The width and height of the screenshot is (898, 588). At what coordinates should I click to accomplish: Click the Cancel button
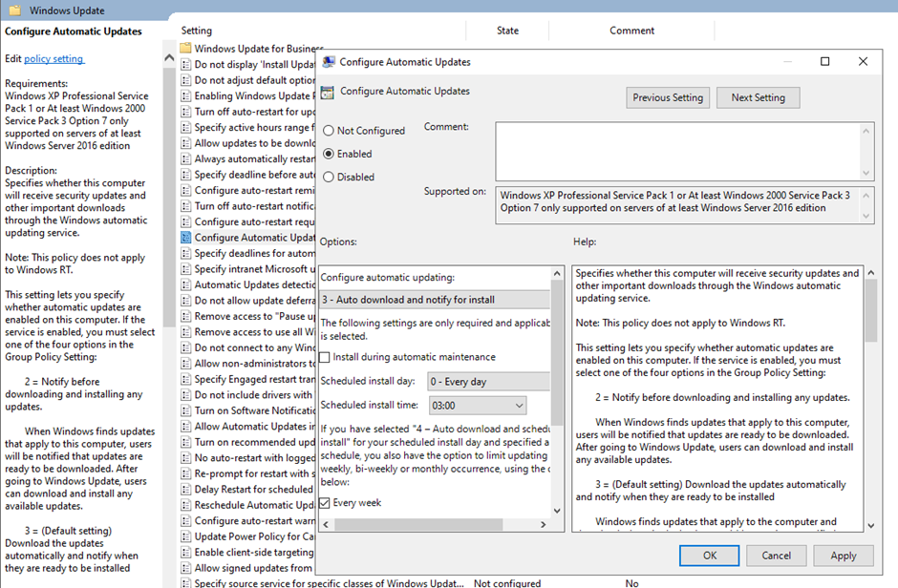pyautogui.click(x=776, y=556)
